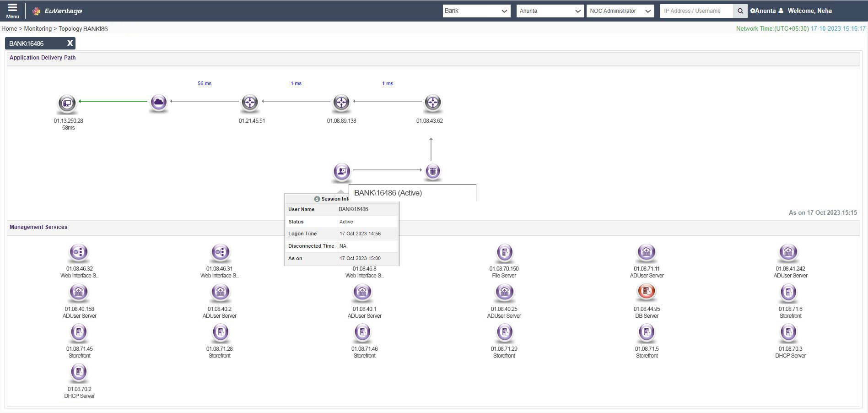Click the red DB Server icon 01.08.44.95

tap(647, 292)
